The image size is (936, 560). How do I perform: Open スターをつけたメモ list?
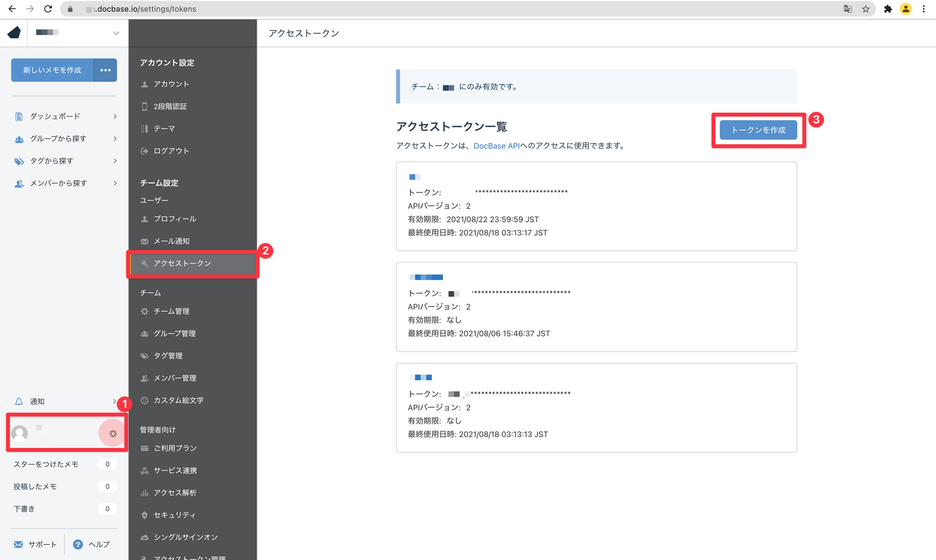click(46, 465)
